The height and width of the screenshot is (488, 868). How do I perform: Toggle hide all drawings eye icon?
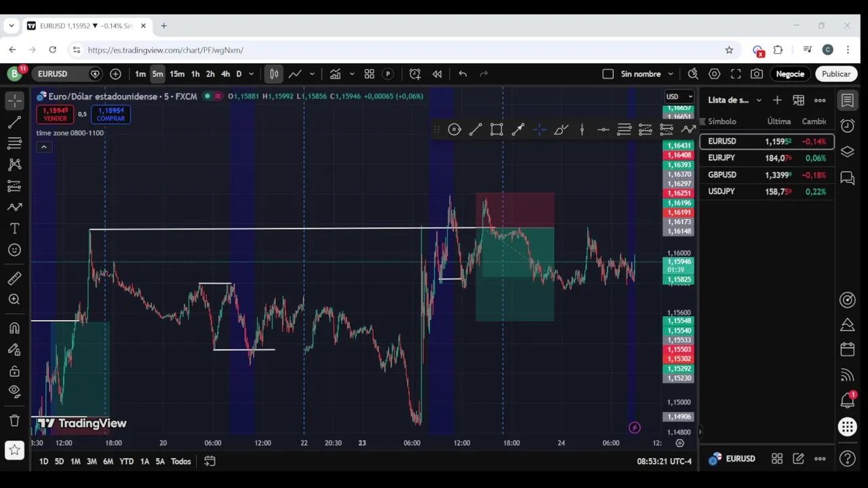click(x=14, y=391)
